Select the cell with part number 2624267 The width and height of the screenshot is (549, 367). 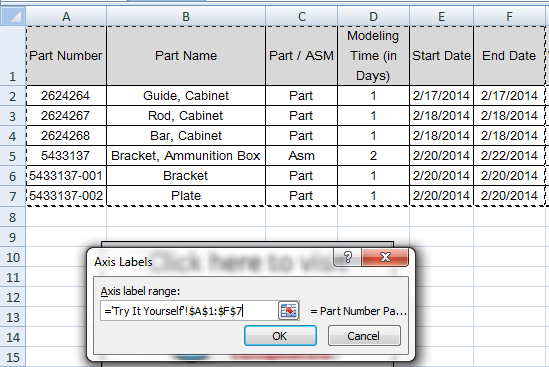66,116
